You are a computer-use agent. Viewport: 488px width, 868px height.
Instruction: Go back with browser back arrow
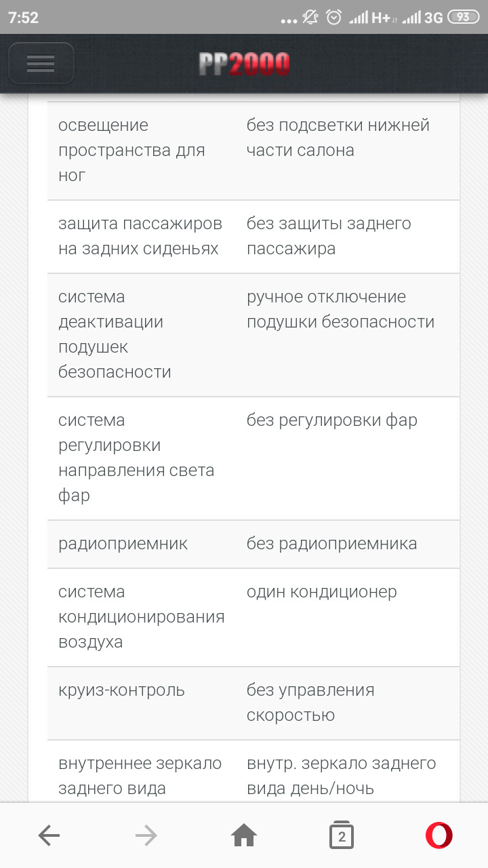pyautogui.click(x=49, y=836)
